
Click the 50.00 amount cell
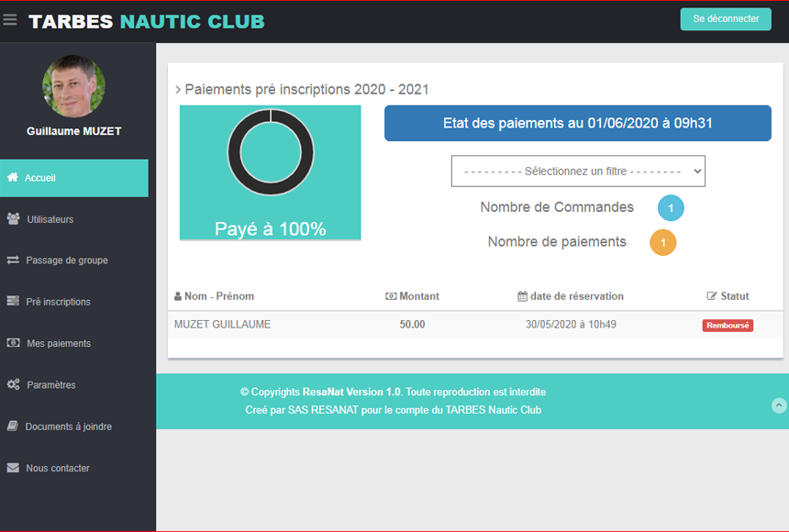point(412,324)
